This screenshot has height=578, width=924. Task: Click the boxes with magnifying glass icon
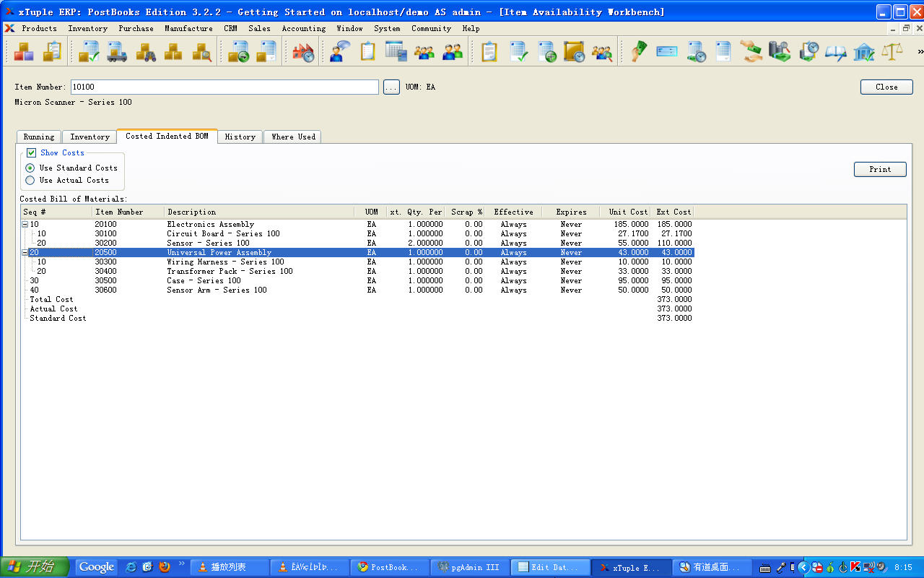pyautogui.click(x=201, y=52)
